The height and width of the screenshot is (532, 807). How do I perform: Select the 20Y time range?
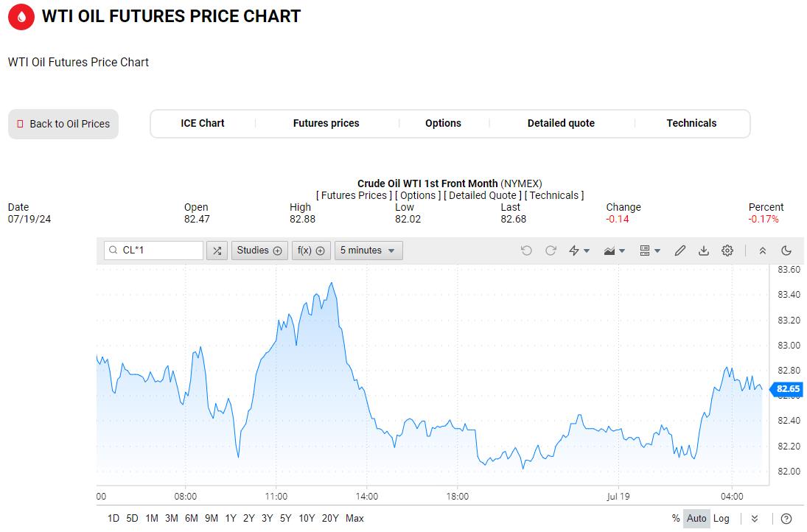[330, 519]
